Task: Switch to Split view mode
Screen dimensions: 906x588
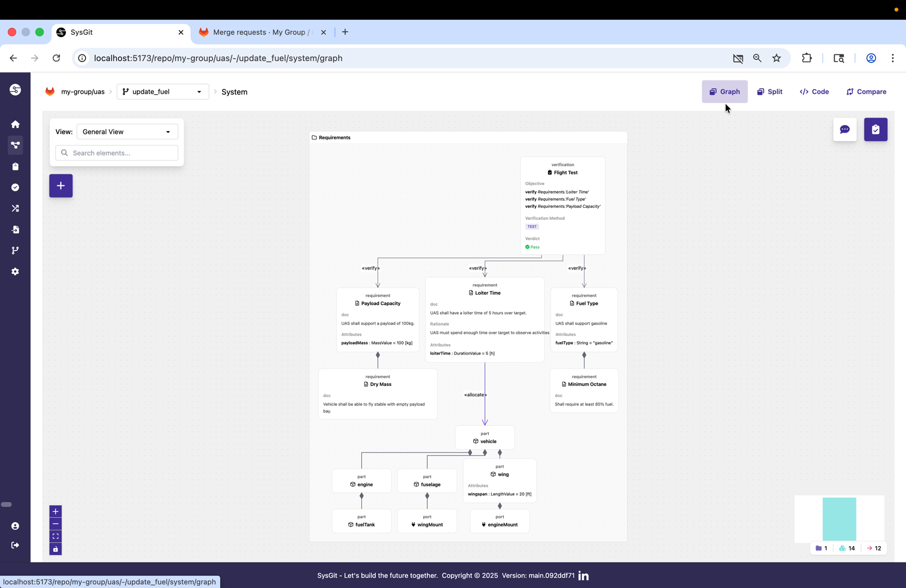Action: (x=770, y=91)
